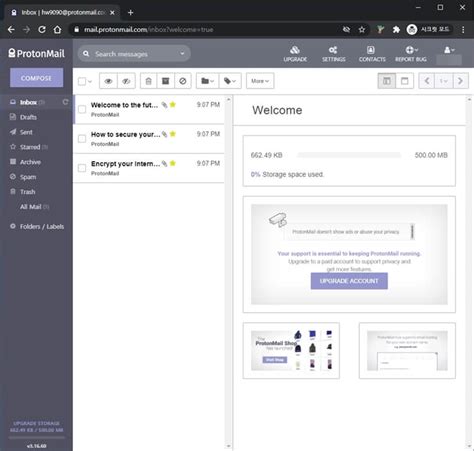Switch to row layout view
The height and width of the screenshot is (451, 474).
pos(405,81)
